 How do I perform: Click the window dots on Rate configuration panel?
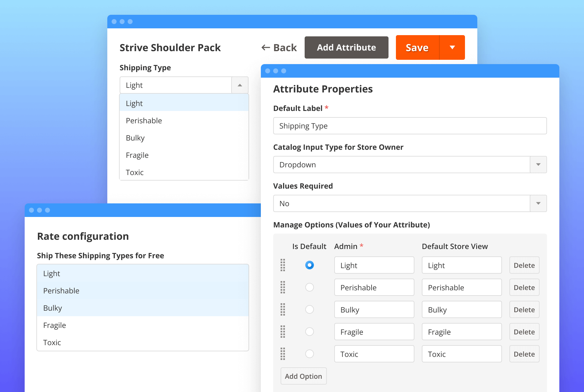coord(39,210)
